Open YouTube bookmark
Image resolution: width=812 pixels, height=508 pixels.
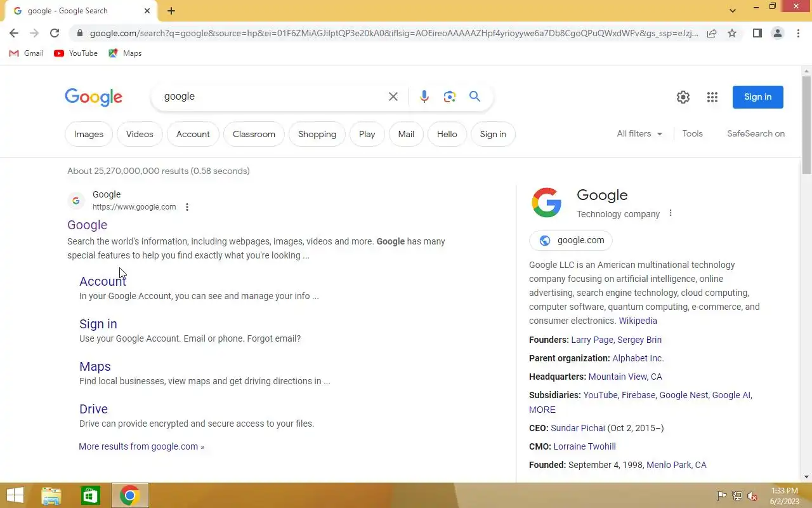(75, 53)
